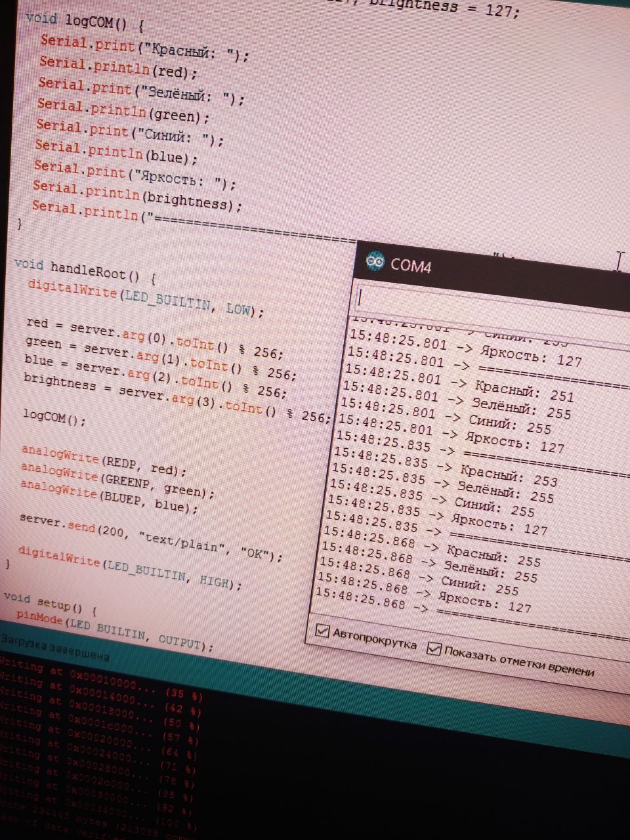Click code line 'void logCOM() {'
The height and width of the screenshot is (840, 630).
coord(84,22)
